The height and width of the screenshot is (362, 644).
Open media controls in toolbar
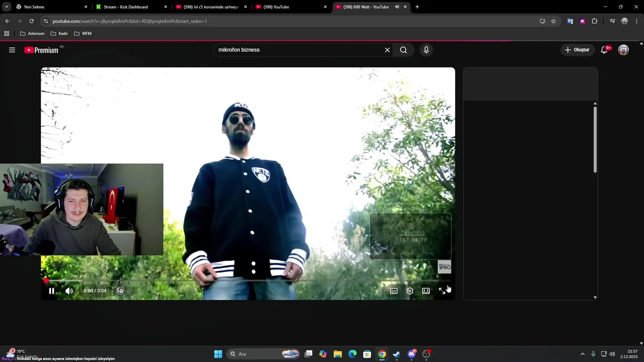(x=612, y=21)
